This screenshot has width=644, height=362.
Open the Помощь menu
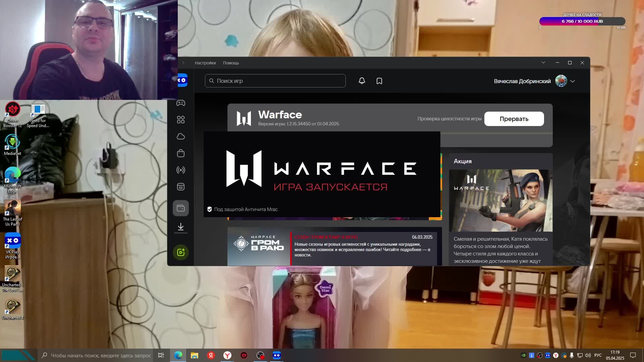pyautogui.click(x=231, y=63)
